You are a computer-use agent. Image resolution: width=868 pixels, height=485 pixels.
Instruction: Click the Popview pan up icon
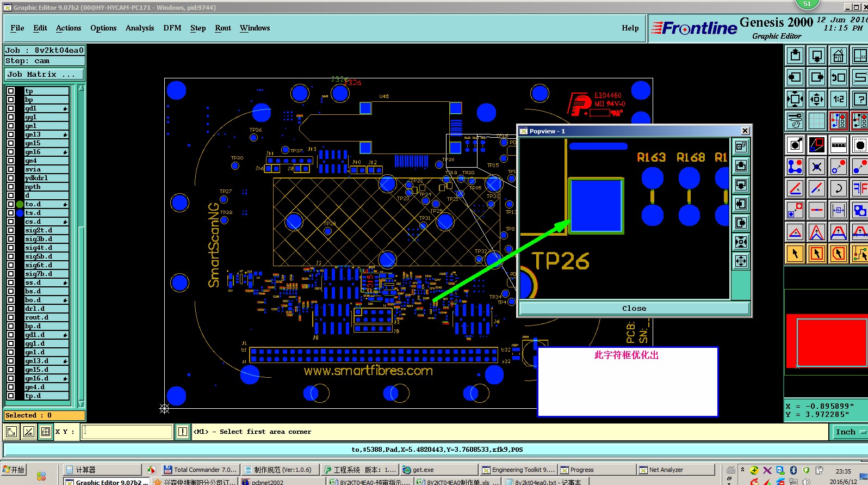tap(741, 165)
